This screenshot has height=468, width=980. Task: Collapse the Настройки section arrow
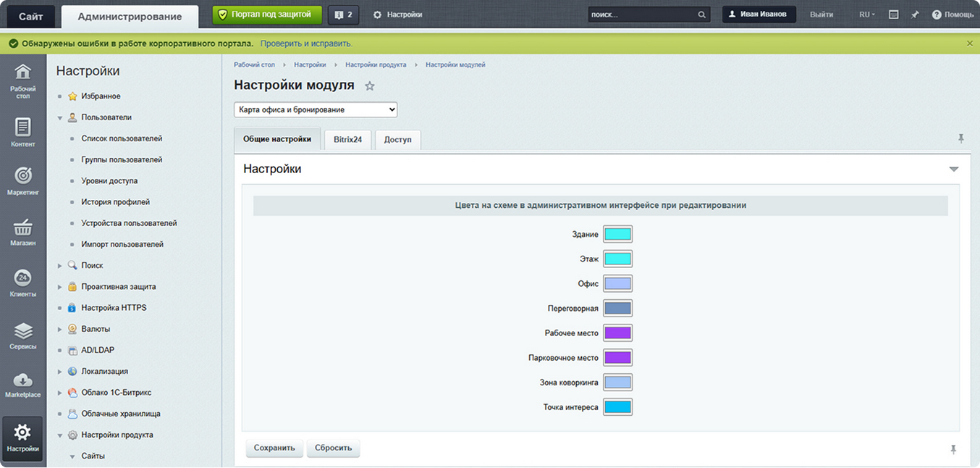[954, 170]
